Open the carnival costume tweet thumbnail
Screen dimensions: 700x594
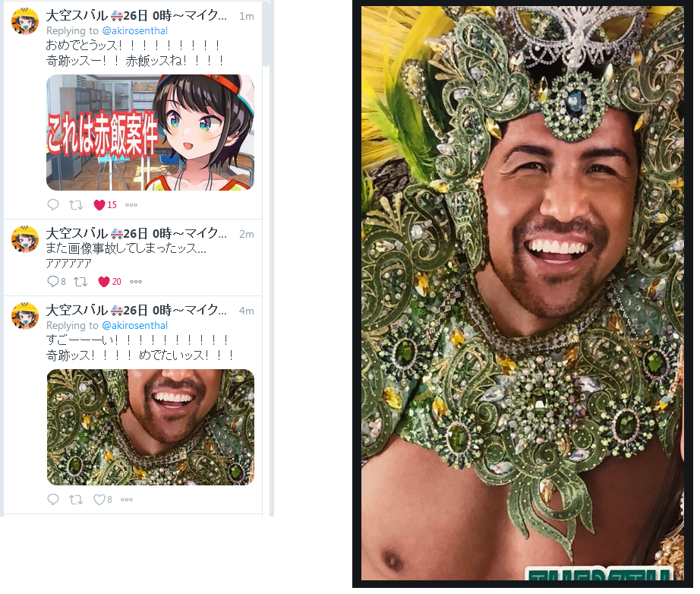150,428
